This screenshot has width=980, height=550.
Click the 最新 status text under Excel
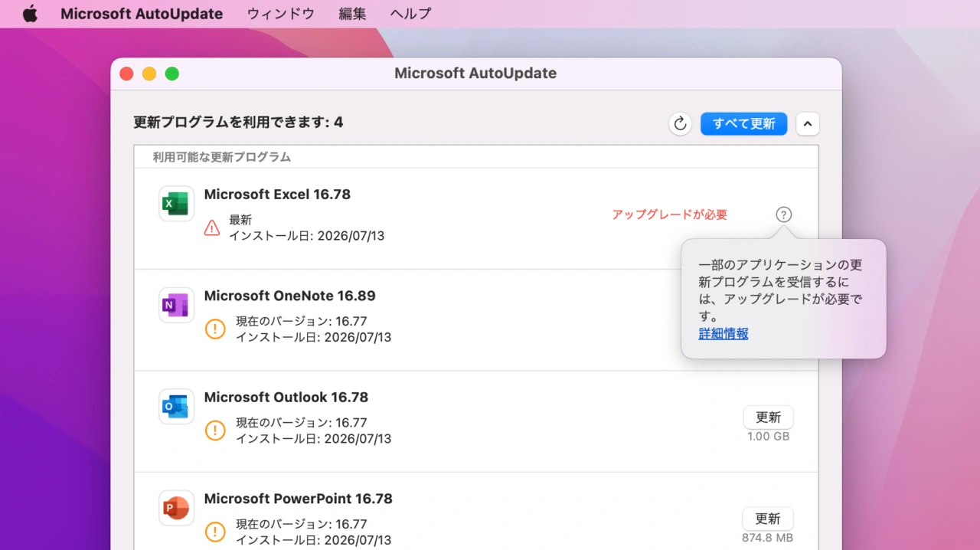(x=240, y=220)
